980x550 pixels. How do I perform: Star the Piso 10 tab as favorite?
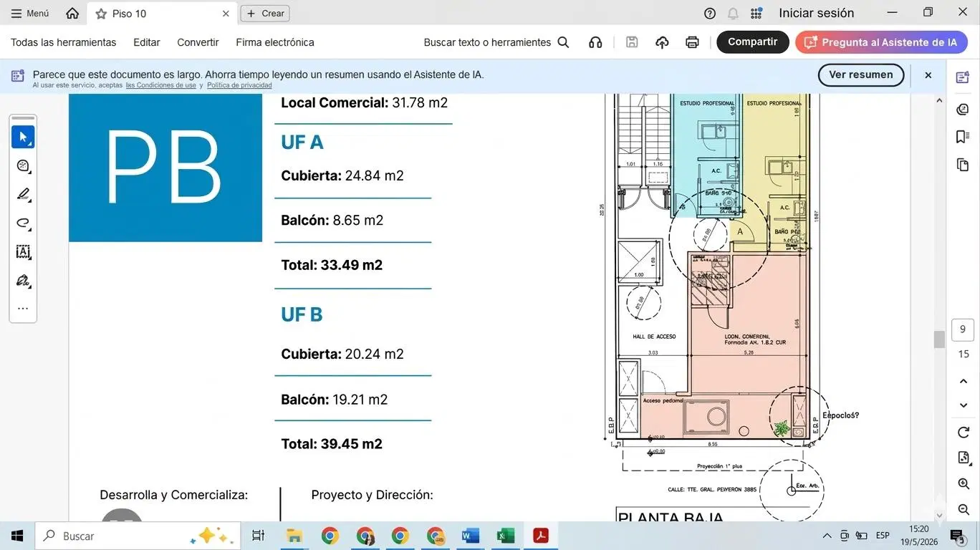[x=101, y=14]
